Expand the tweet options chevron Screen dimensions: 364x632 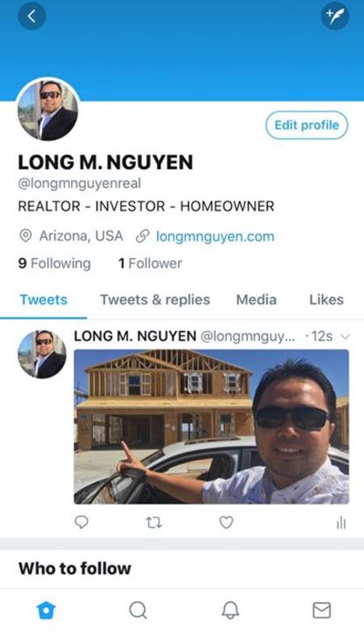pos(345,336)
